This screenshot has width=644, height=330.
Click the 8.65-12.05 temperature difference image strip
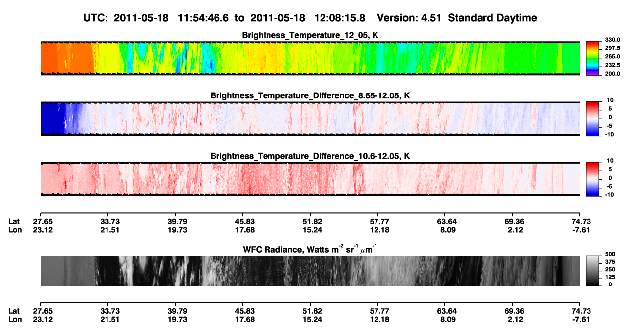(310, 118)
